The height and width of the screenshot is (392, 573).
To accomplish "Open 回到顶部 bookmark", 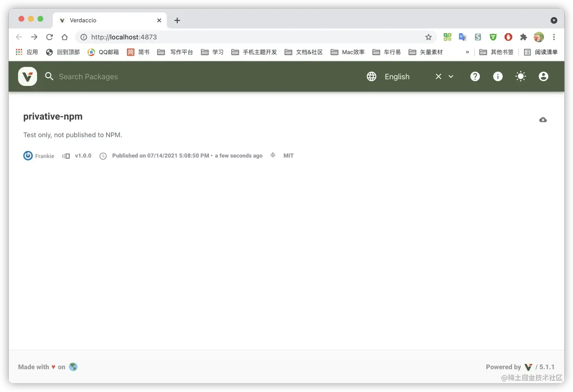I will (x=63, y=52).
